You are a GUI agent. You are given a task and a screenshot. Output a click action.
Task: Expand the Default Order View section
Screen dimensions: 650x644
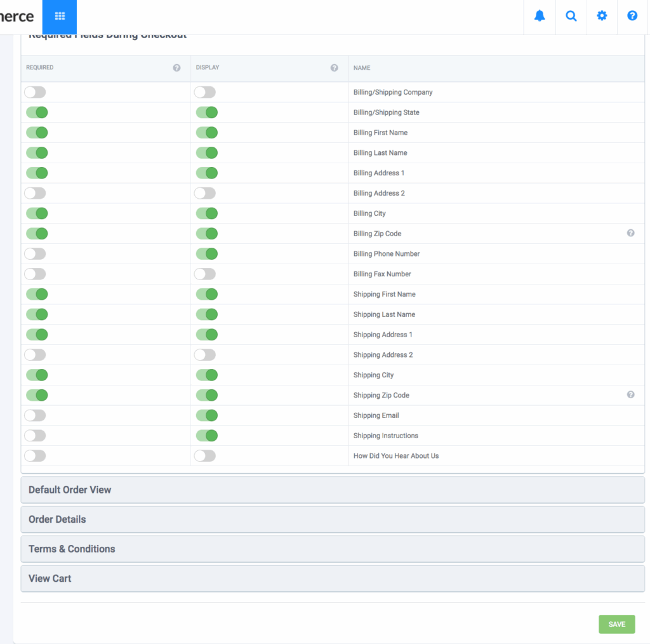(x=333, y=490)
